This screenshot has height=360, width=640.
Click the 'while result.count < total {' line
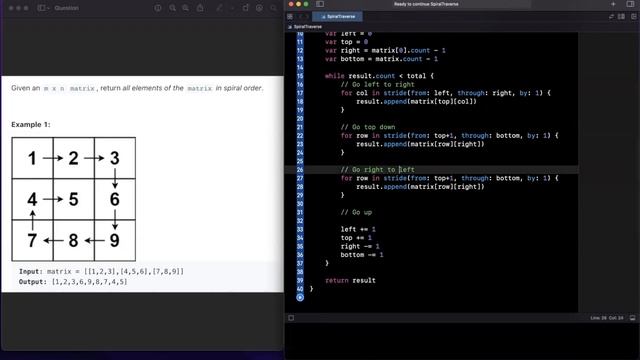pyautogui.click(x=379, y=76)
